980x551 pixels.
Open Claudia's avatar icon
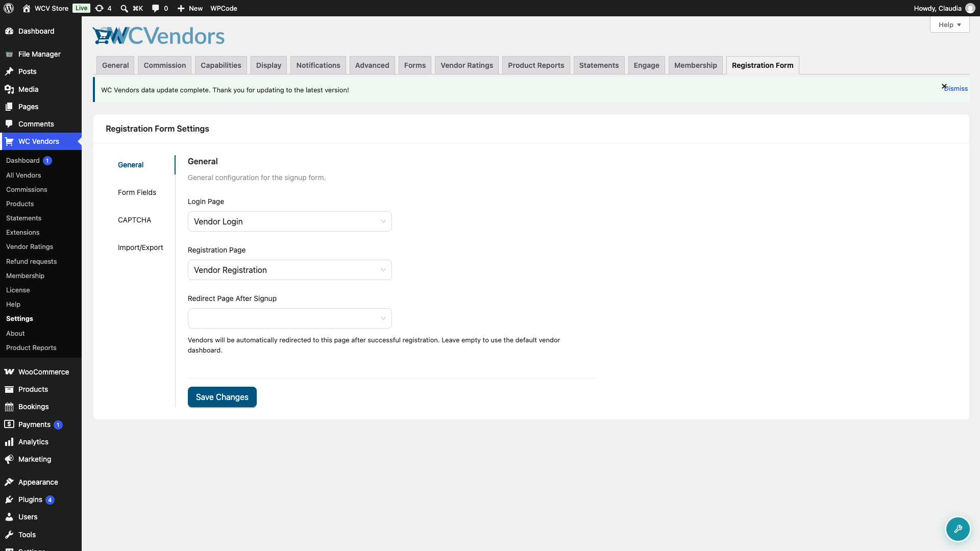[x=970, y=8]
